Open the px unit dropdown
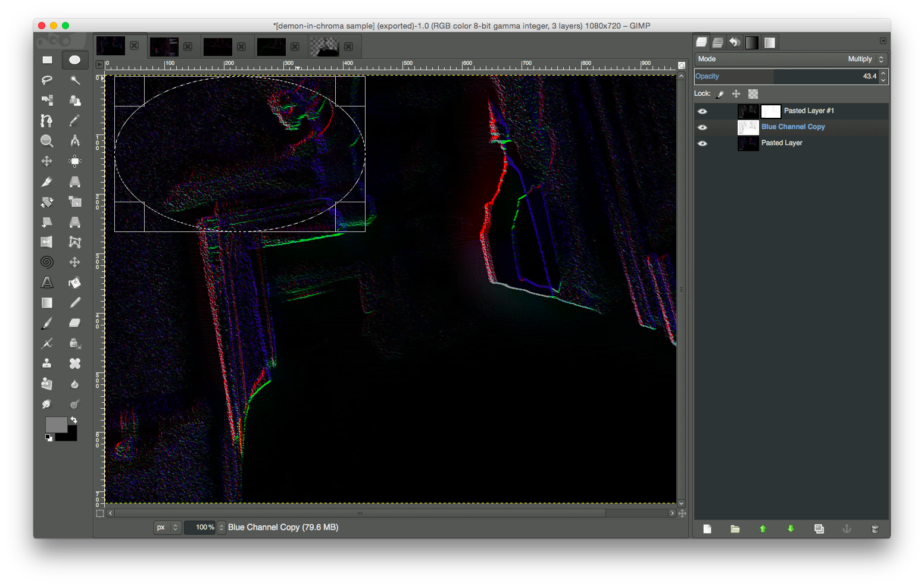The image size is (924, 586). (167, 528)
